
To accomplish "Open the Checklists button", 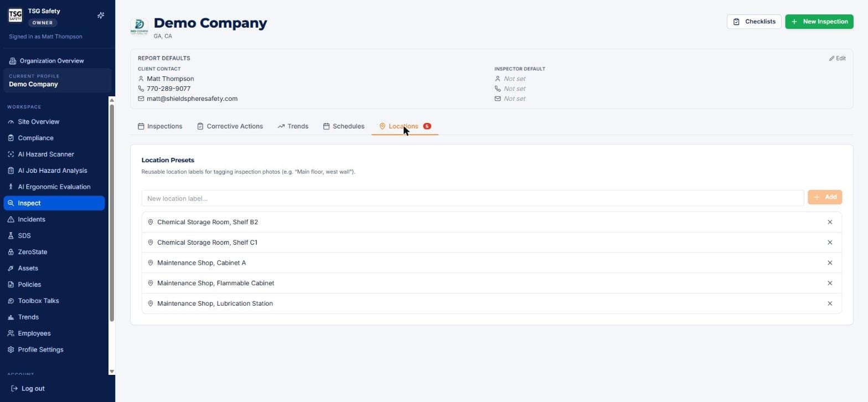I will coord(753,22).
